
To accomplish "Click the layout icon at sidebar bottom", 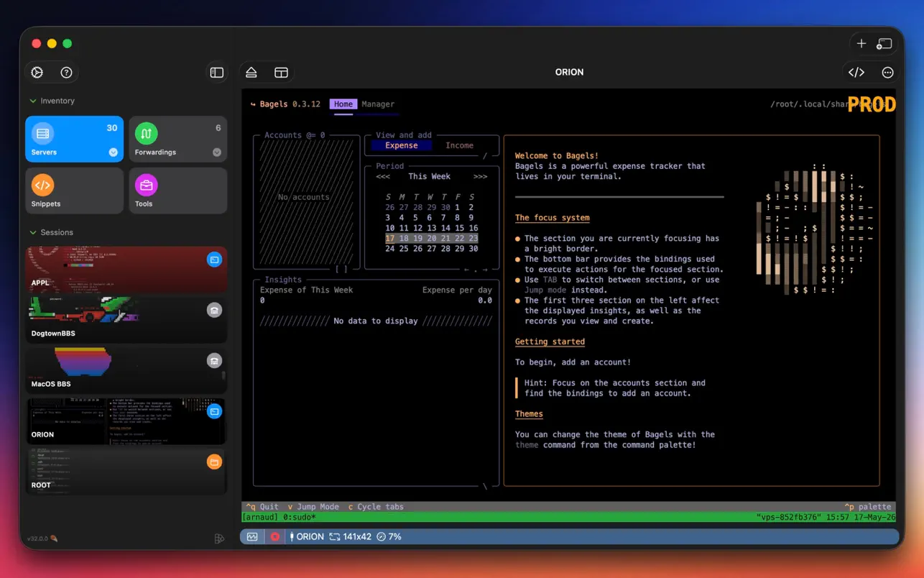I will click(219, 538).
